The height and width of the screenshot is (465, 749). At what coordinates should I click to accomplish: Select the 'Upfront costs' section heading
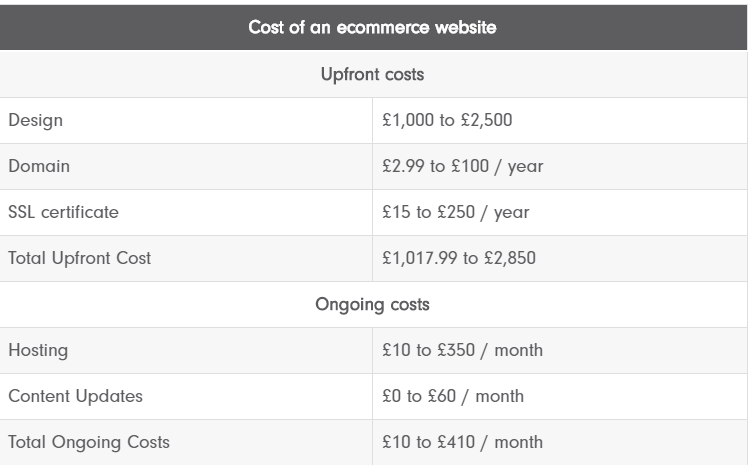pyautogui.click(x=372, y=75)
